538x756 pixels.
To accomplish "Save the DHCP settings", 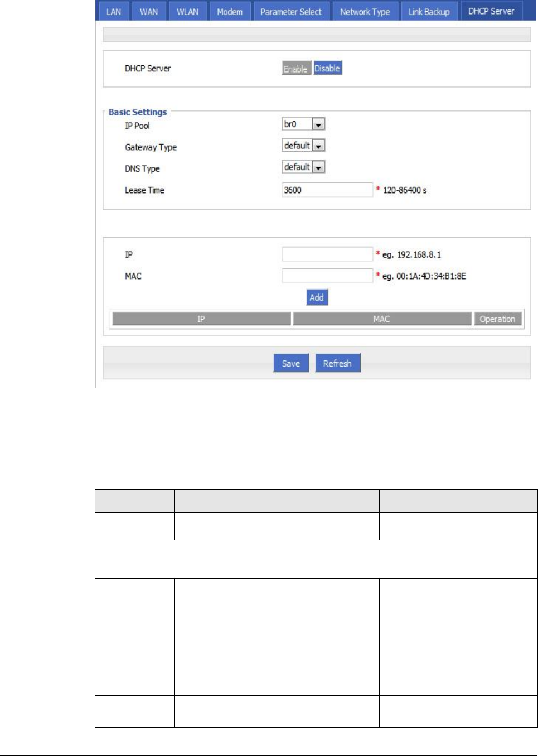I will point(291,363).
